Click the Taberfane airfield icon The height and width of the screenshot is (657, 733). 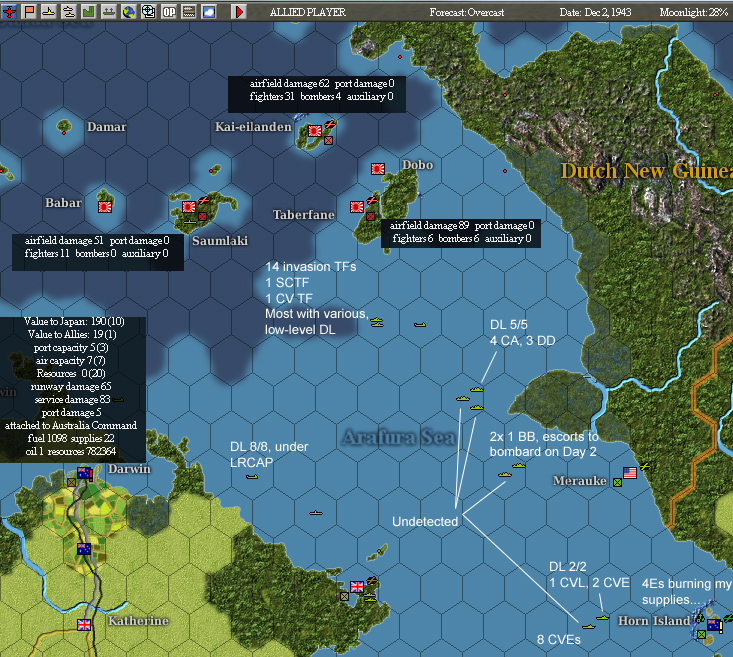click(x=372, y=200)
